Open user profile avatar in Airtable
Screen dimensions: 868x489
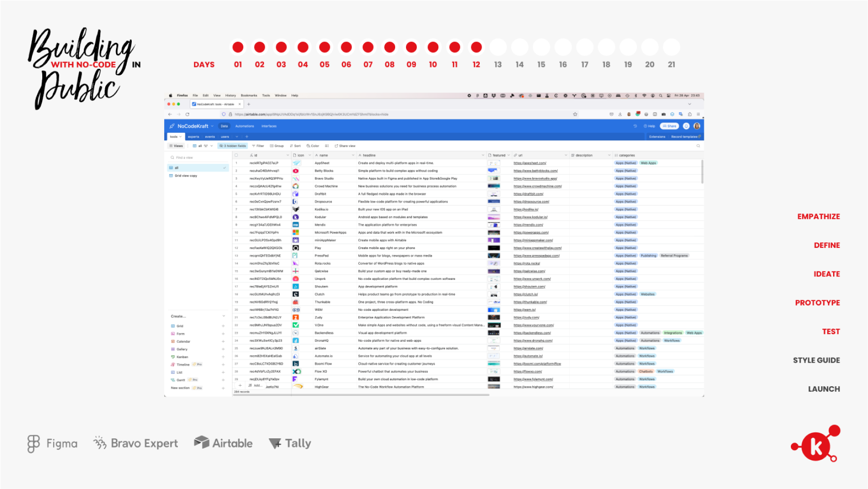[696, 126]
